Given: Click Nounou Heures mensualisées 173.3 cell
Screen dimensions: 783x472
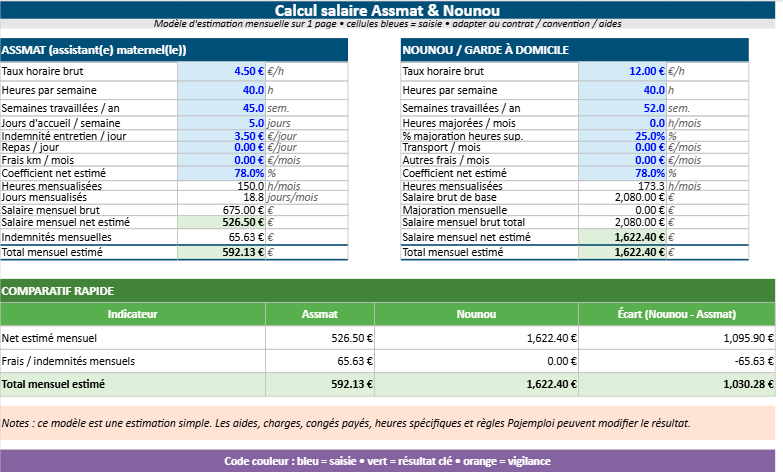Looking at the screenshot, I should pyautogui.click(x=622, y=186).
